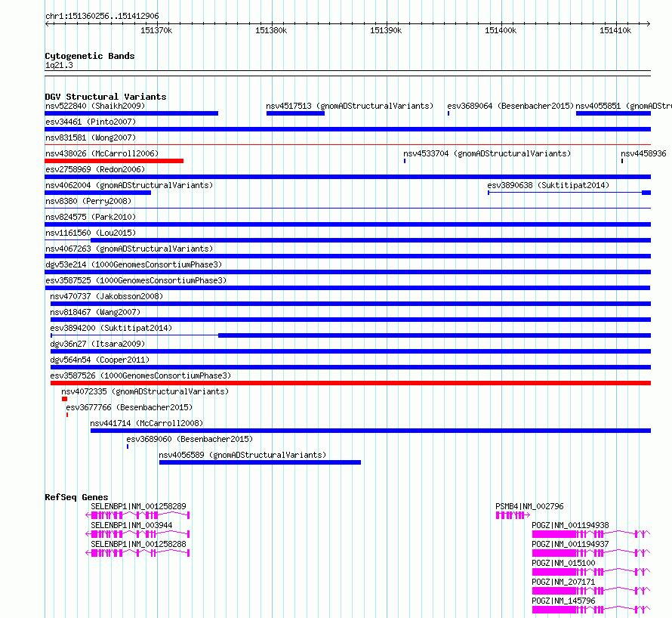Click nsv824575 (Park2010) label
Screen dimensions: 672x618
(x=91, y=217)
